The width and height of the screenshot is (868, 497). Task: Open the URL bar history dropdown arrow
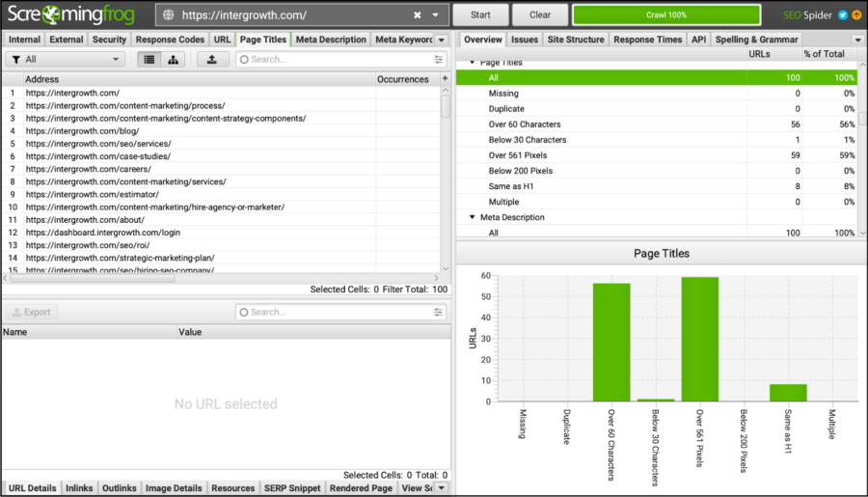point(436,15)
